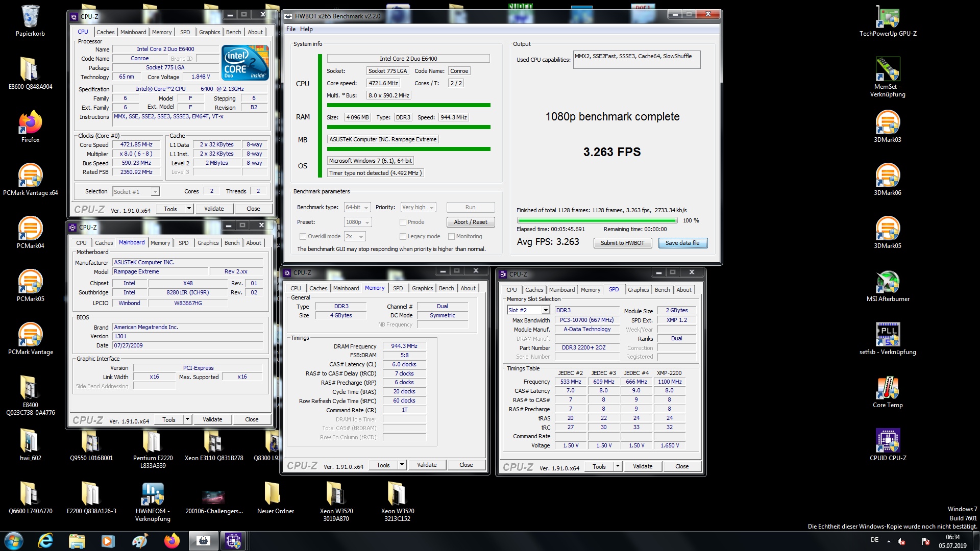
Task: Open the PCMark Vantage desktop icon
Action: click(x=30, y=338)
